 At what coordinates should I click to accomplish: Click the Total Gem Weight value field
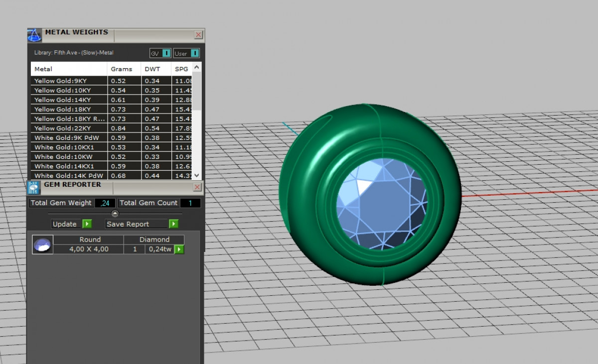pos(105,203)
